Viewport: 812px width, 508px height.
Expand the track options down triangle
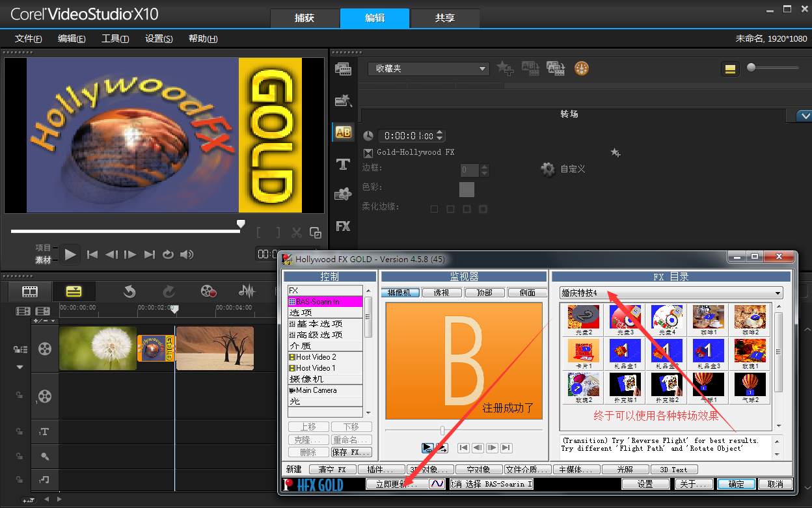tap(20, 368)
